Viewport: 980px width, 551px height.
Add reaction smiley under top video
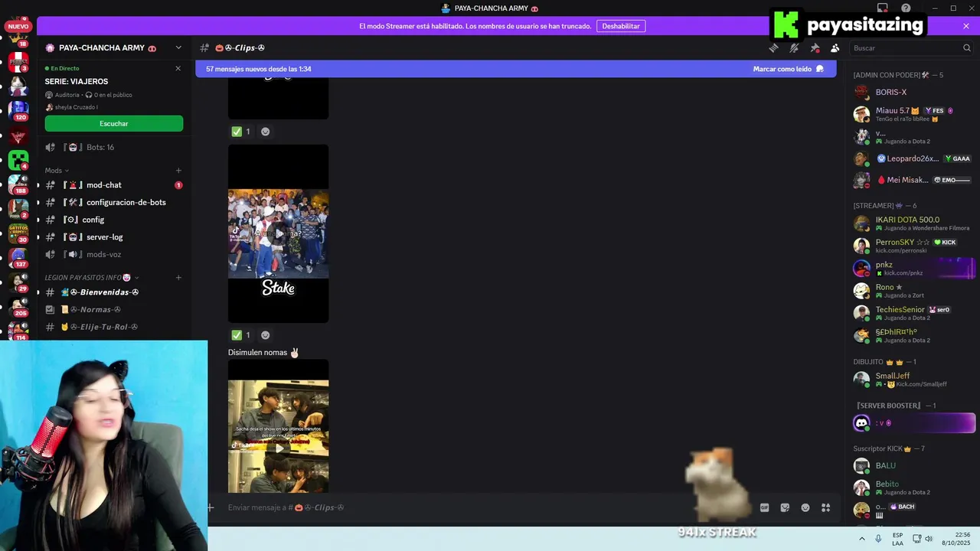click(x=265, y=132)
